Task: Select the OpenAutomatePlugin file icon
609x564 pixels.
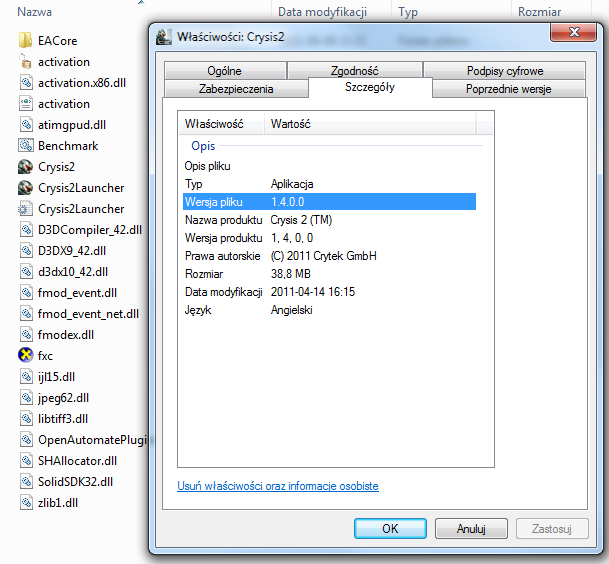Action: tap(25, 439)
